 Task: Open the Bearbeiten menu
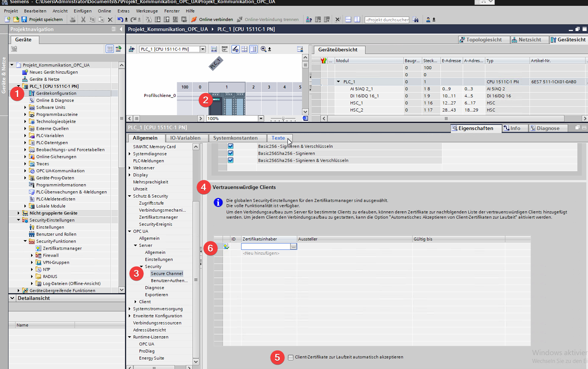35,11
